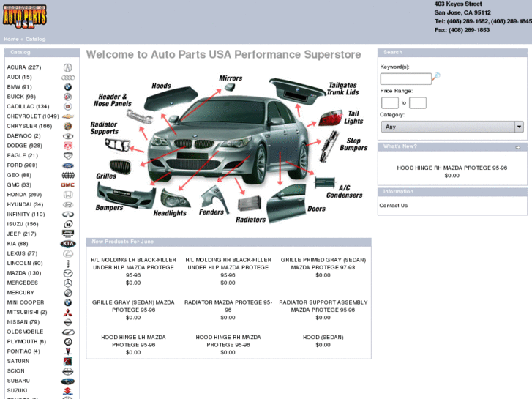Open RADIATOR SUPPORT ASSEMBLY product link
The width and height of the screenshot is (532, 399).
[x=323, y=306]
